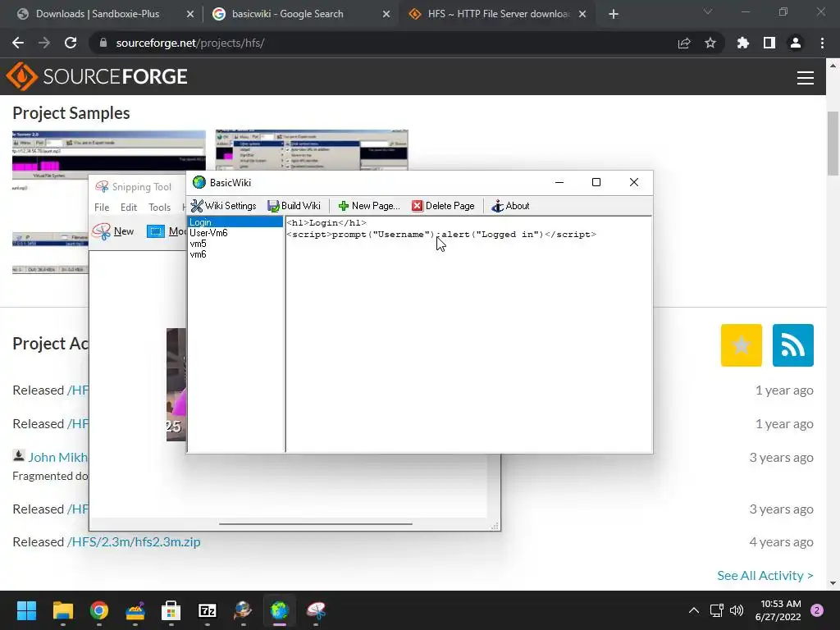Open Chrome profile icon
The height and width of the screenshot is (630, 840).
click(x=796, y=43)
